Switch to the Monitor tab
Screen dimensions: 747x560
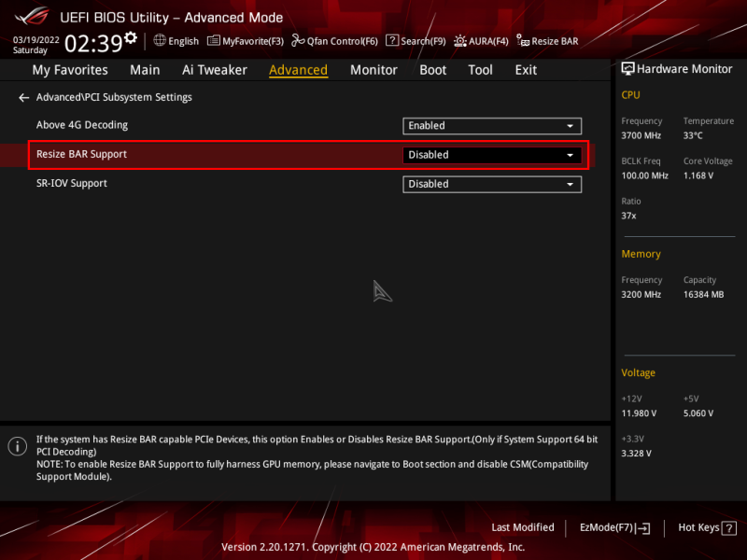pos(373,70)
